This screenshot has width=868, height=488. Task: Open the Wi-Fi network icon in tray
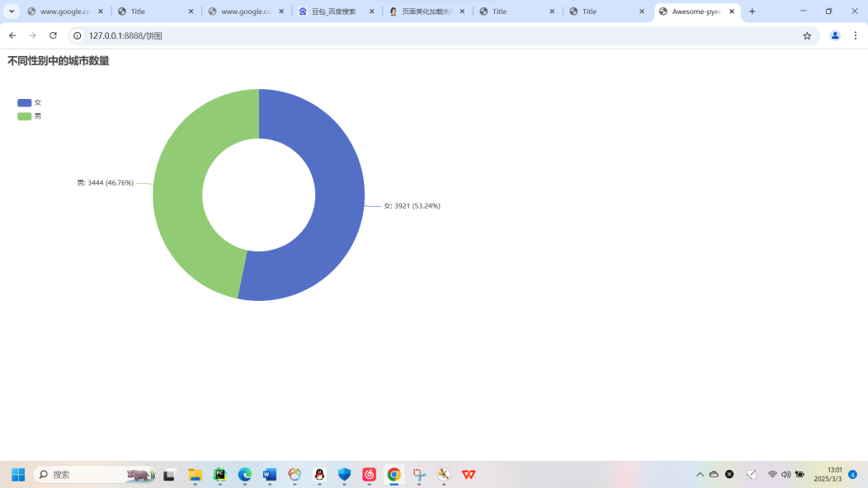(772, 474)
